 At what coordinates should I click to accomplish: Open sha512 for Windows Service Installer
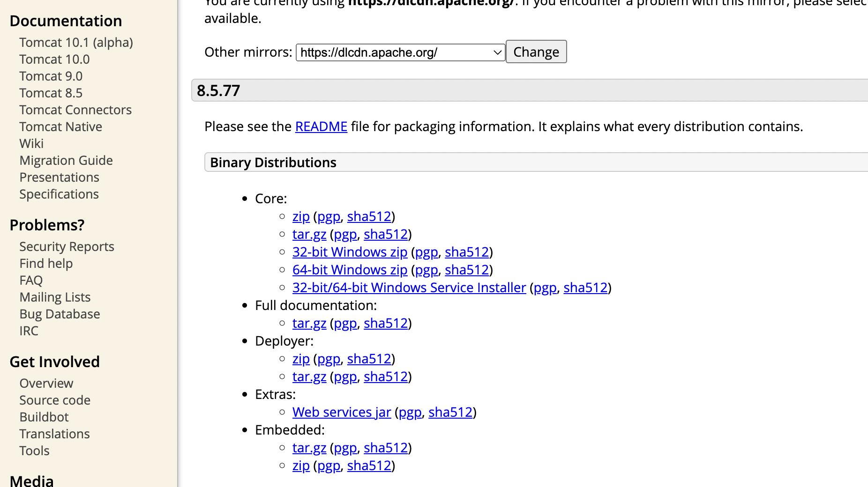click(x=585, y=288)
